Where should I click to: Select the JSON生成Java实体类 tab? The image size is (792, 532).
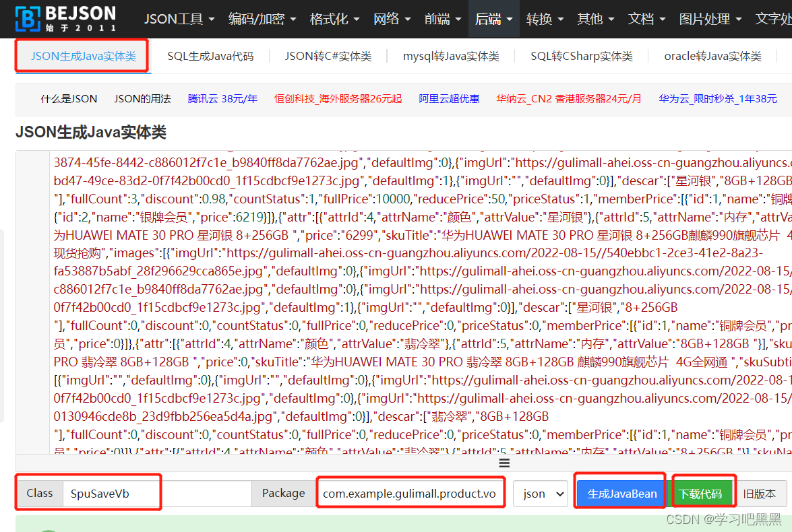[84, 56]
